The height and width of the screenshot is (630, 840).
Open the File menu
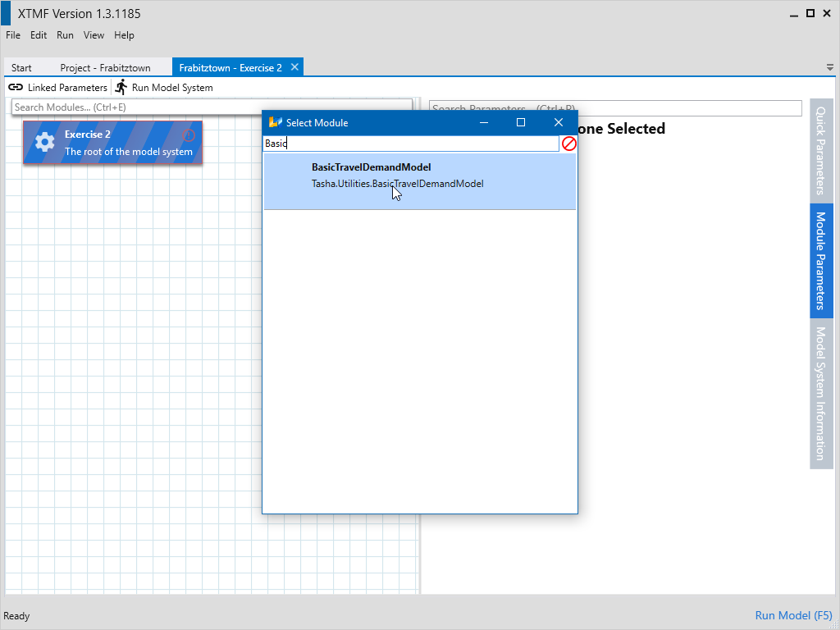tap(13, 35)
